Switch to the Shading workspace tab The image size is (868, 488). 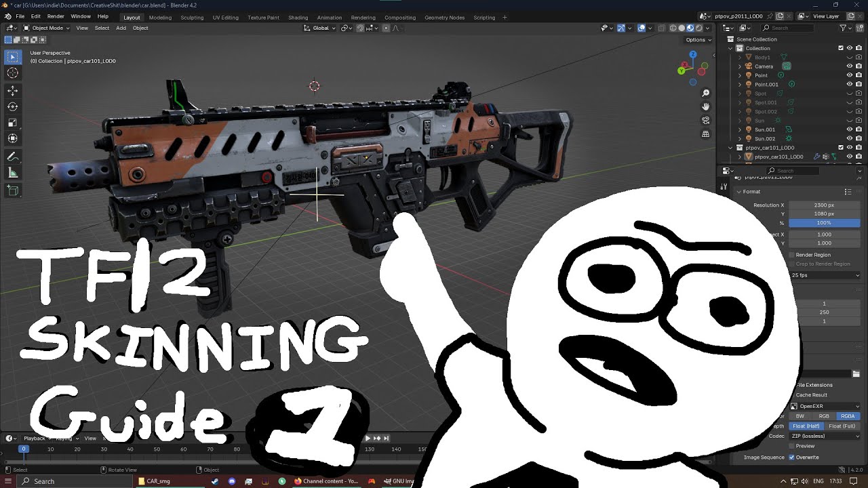298,18
